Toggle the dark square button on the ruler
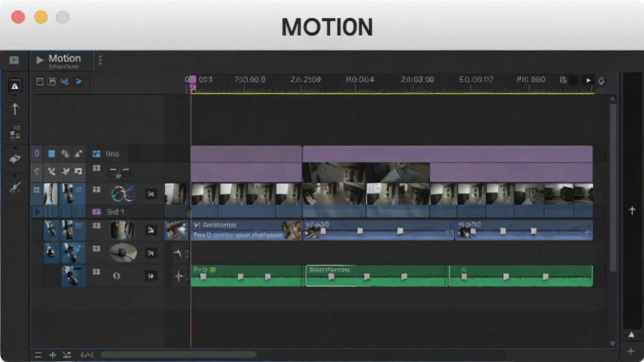Image resolution: width=644 pixels, height=362 pixels. coord(573,80)
